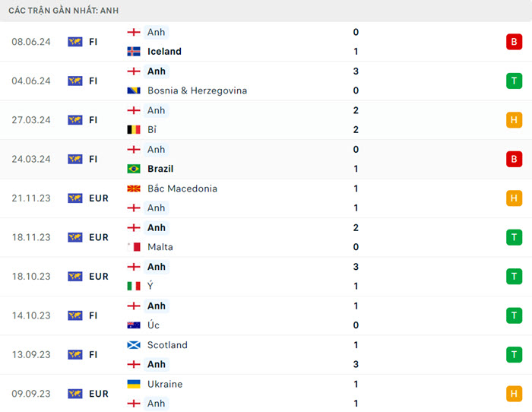Image resolution: width=532 pixels, height=412 pixels.
Task: Click the Italy flag next to Ý
Action: pos(134,286)
